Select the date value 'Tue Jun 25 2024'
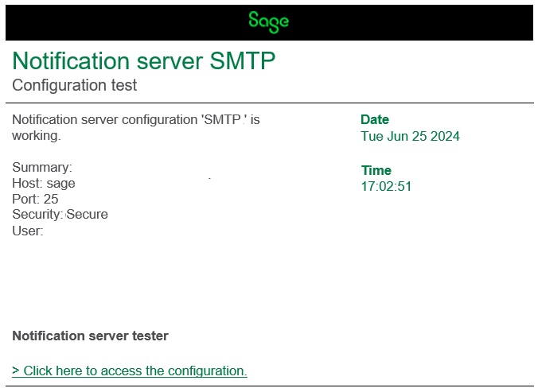The height and width of the screenshot is (392, 538). [410, 136]
